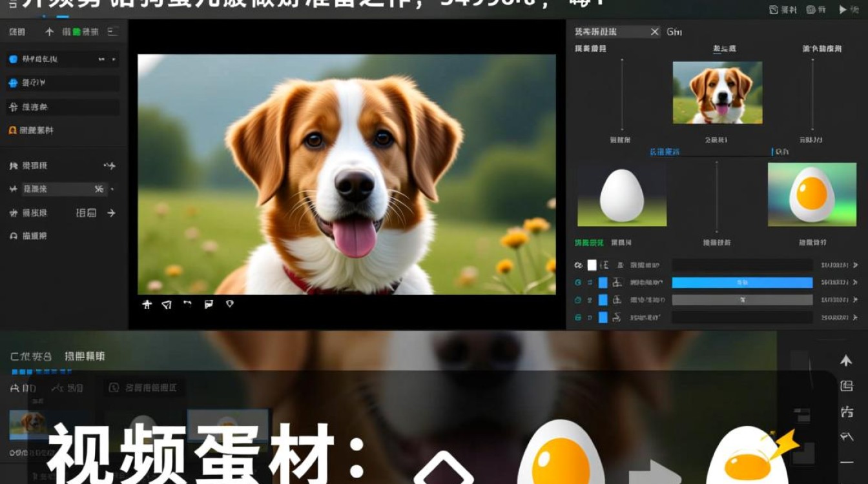Click the up arrow in the left panel header
868x484 pixels.
[x=49, y=32]
